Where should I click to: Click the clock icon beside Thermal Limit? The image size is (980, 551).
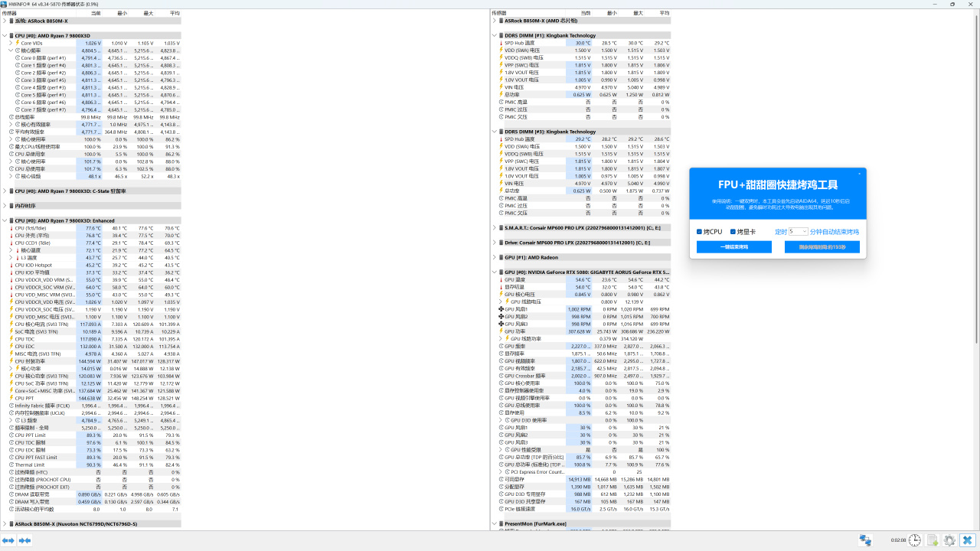pyautogui.click(x=11, y=465)
